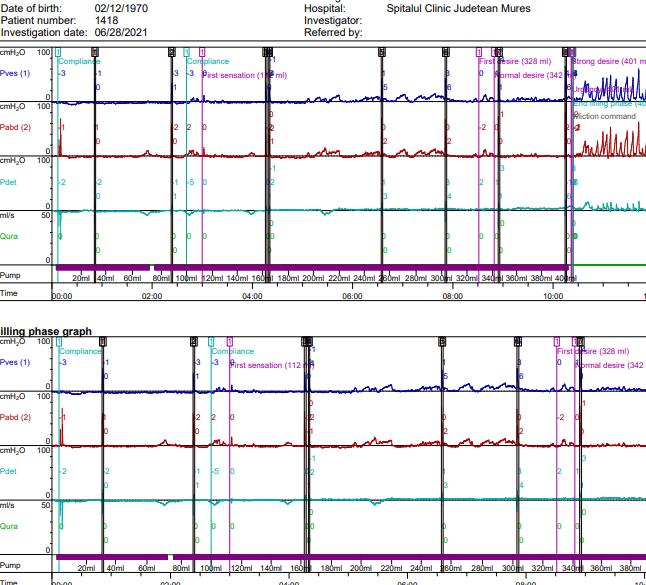Click the 220ml pump volume in filling phase graph
Viewport: 646px width, 585px height.
pos(391,568)
